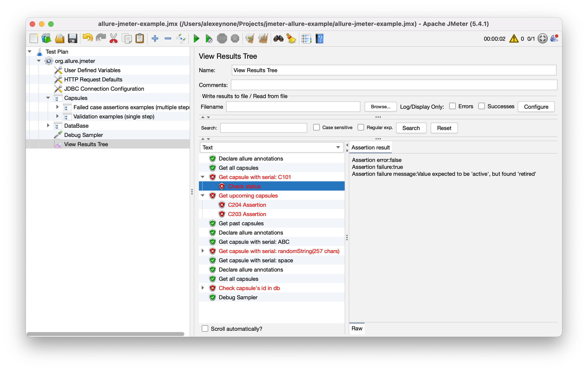Click the Help question mark icon
Screen dimensions: 588x371
[x=319, y=39]
